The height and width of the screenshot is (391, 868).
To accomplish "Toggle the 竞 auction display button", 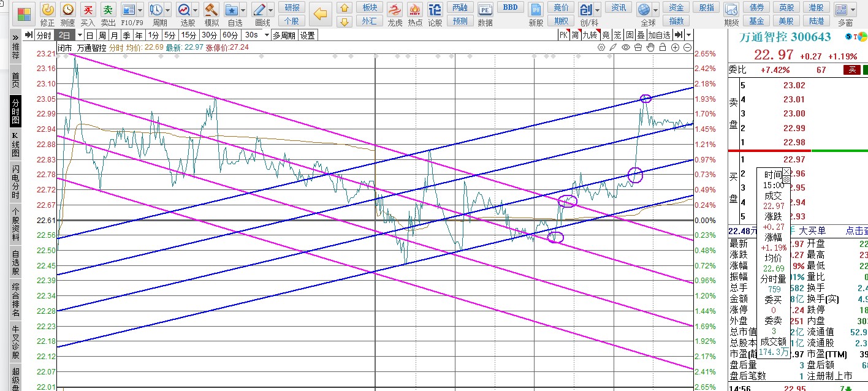I will point(606,35).
